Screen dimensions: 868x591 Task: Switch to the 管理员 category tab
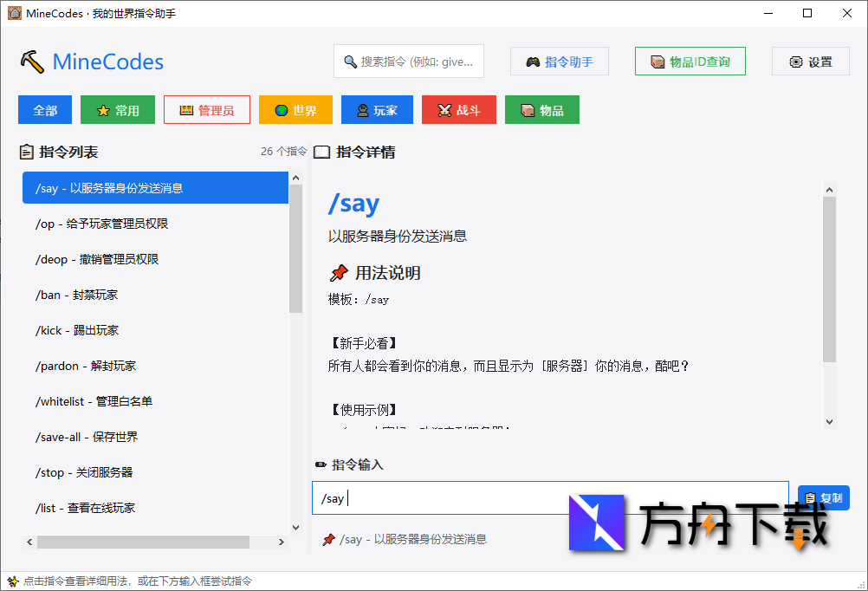click(206, 109)
